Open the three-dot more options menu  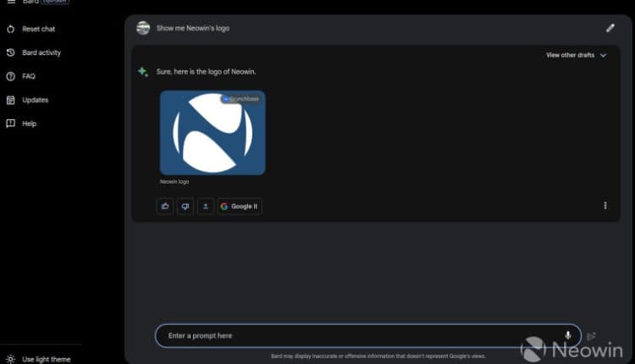click(605, 206)
